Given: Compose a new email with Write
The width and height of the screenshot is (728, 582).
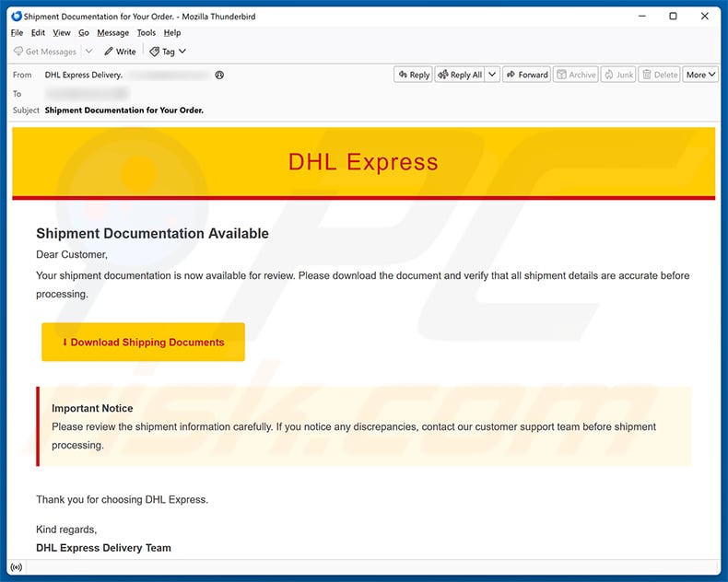Looking at the screenshot, I should tap(120, 52).
